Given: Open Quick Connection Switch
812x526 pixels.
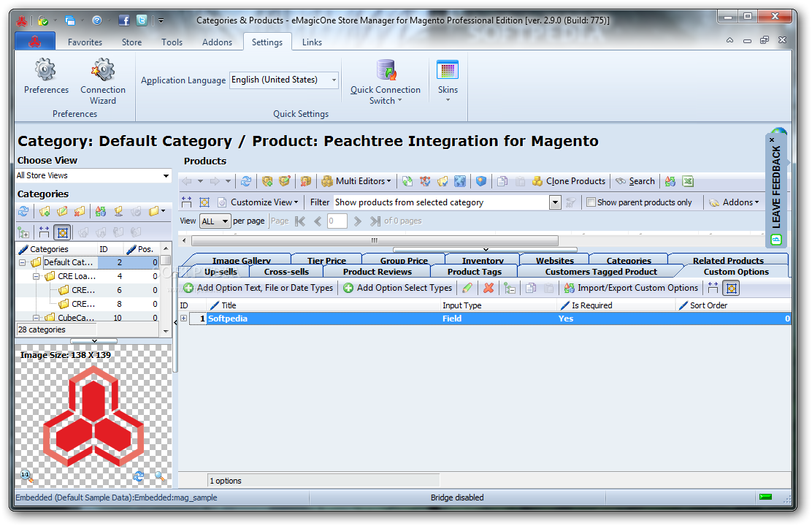Looking at the screenshot, I should (386, 82).
